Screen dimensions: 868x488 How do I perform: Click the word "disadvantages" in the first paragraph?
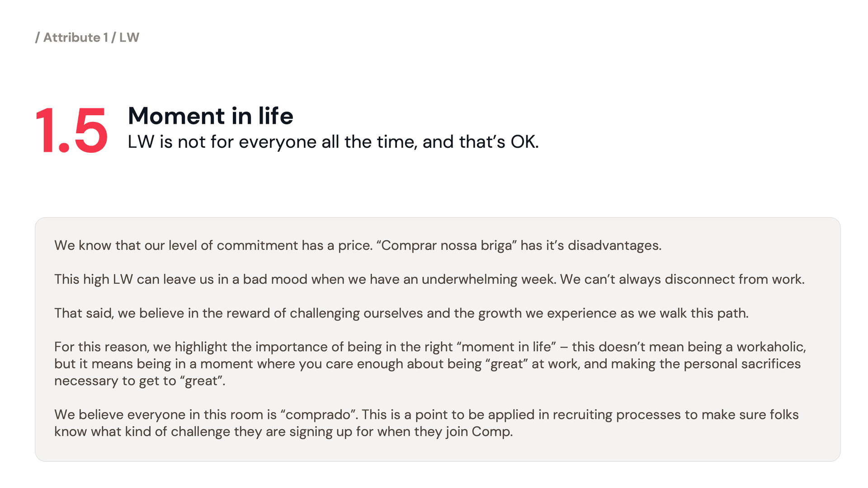point(614,245)
